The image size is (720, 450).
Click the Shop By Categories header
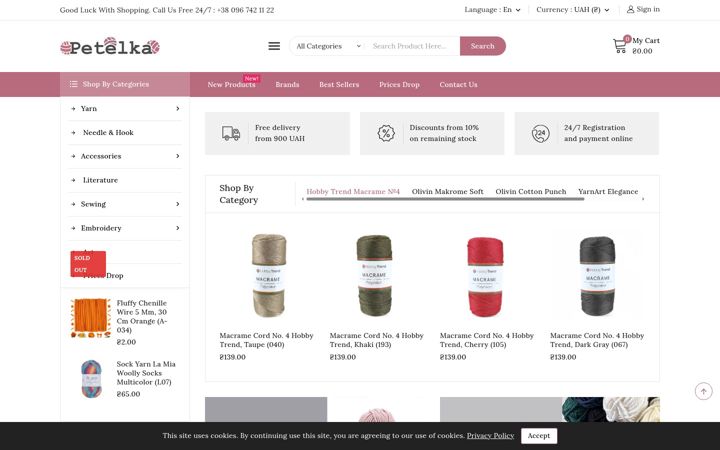tap(125, 84)
